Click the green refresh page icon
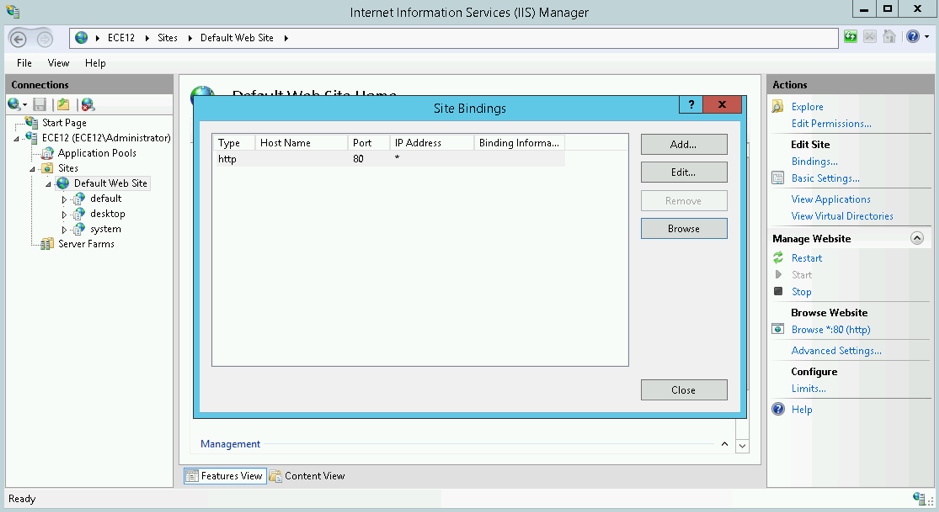This screenshot has height=512, width=939. (850, 37)
